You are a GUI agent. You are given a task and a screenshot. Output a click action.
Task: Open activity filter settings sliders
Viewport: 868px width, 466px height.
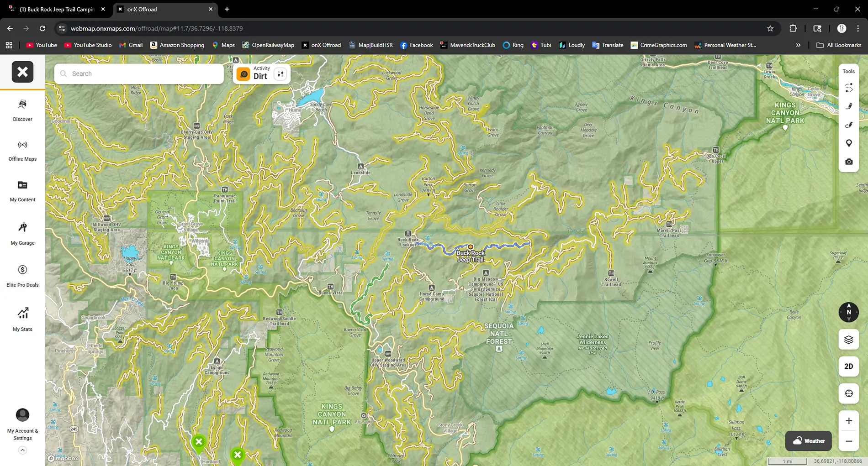coord(281,74)
